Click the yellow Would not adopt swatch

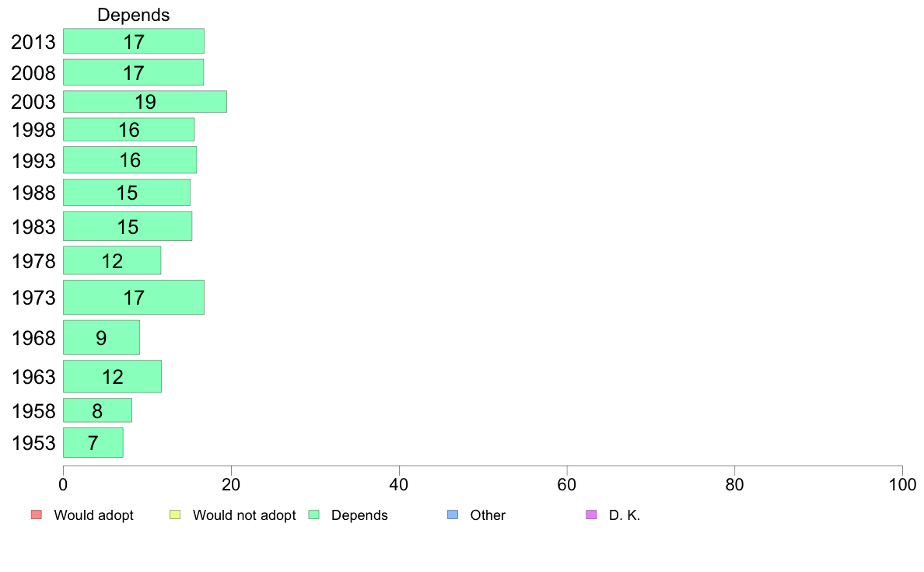tap(175, 514)
